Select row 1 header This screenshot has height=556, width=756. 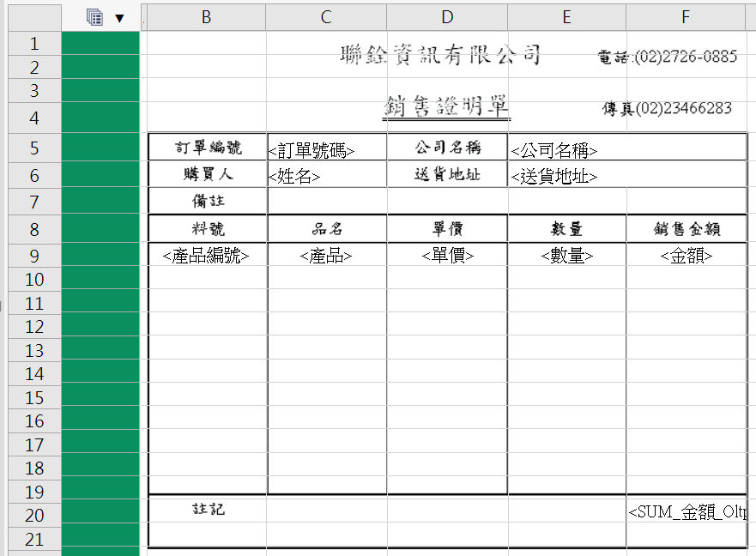click(x=34, y=44)
